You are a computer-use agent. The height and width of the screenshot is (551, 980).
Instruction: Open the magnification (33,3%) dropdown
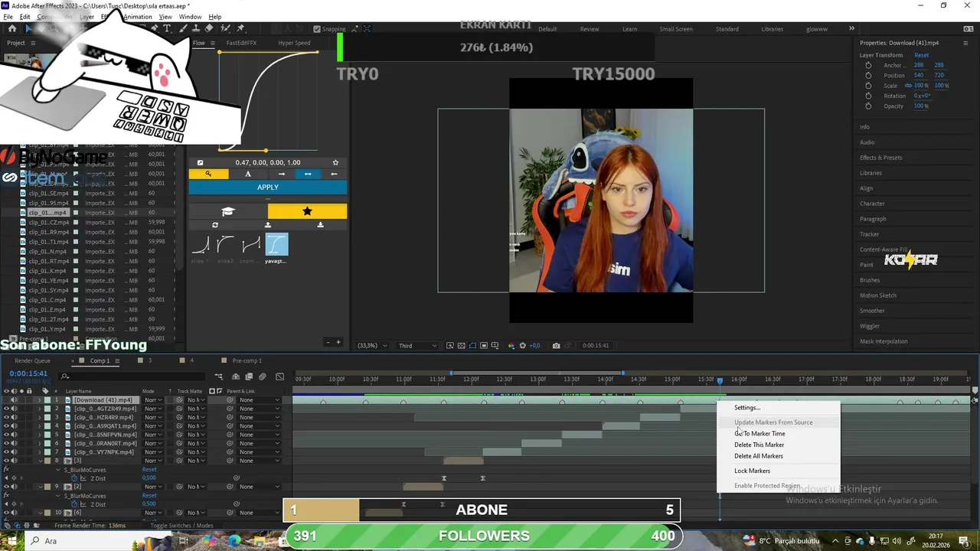[372, 345]
